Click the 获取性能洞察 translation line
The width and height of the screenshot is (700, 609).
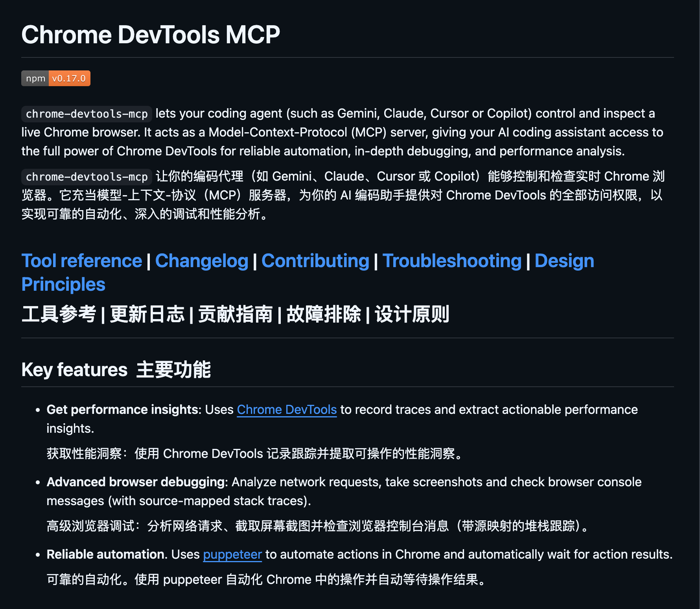[x=256, y=454]
